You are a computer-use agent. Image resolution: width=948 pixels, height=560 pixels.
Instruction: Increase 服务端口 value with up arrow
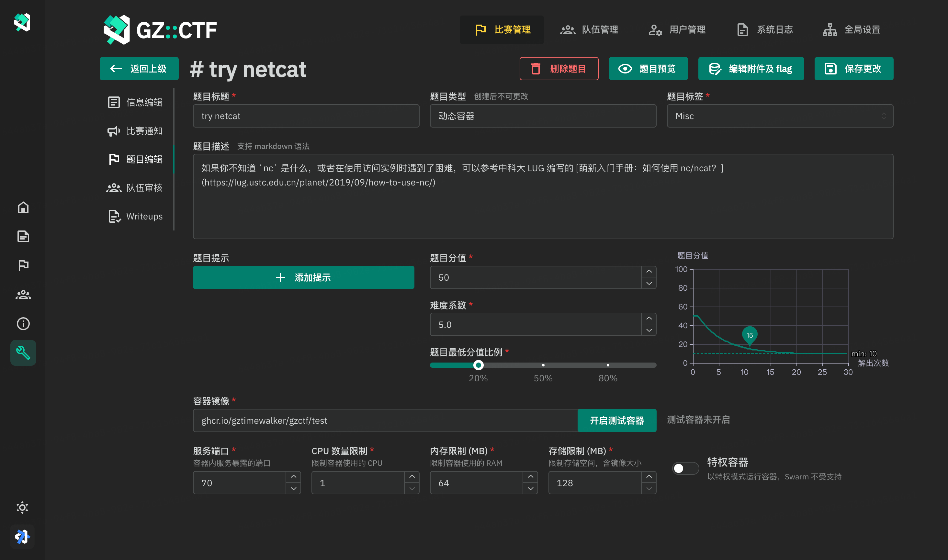point(293,476)
